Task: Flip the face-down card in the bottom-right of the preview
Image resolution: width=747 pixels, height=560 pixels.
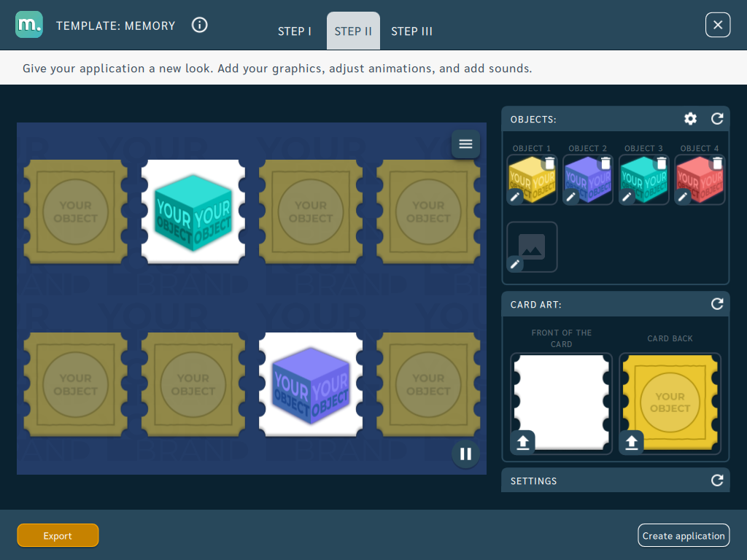Action: 428,385
